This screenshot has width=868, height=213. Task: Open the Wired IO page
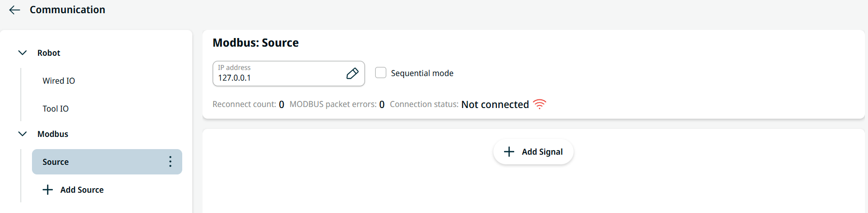59,81
